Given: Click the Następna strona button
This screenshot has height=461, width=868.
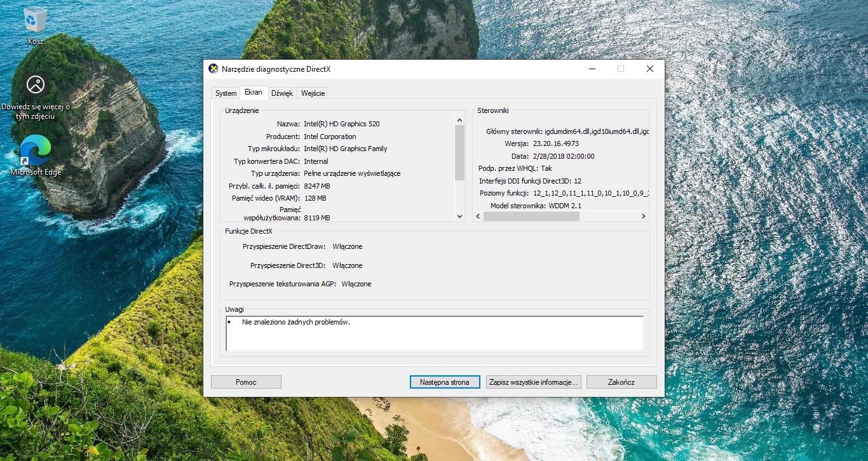Looking at the screenshot, I should (445, 382).
